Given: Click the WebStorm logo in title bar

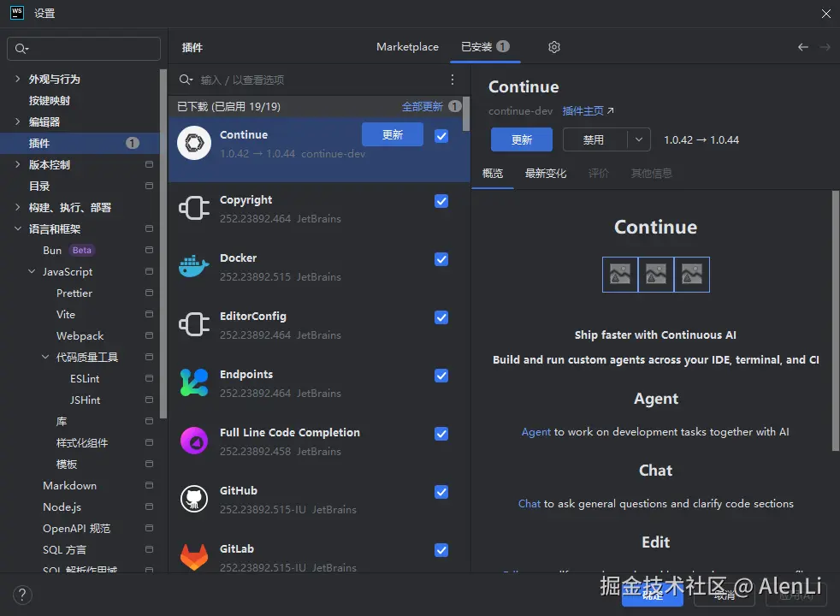Looking at the screenshot, I should [17, 13].
